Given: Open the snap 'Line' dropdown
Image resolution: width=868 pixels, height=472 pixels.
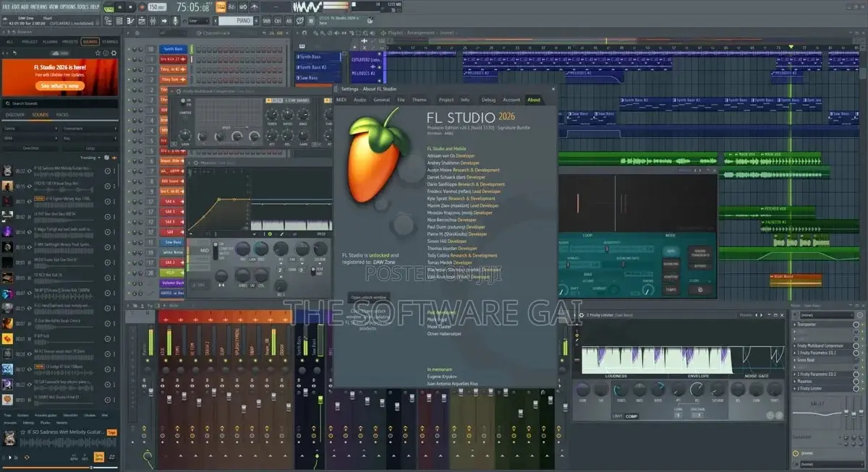Looking at the screenshot, I should [x=198, y=21].
